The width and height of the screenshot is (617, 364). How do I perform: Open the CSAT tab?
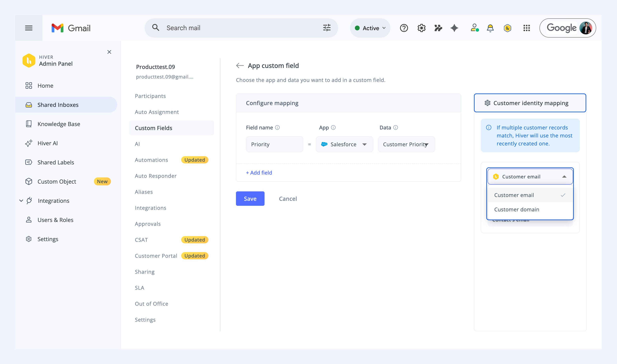click(x=141, y=240)
